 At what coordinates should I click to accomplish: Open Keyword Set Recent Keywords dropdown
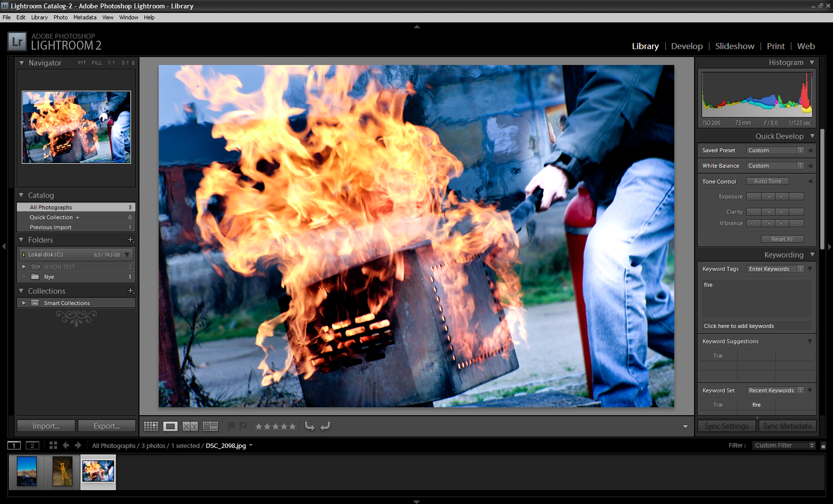(775, 390)
